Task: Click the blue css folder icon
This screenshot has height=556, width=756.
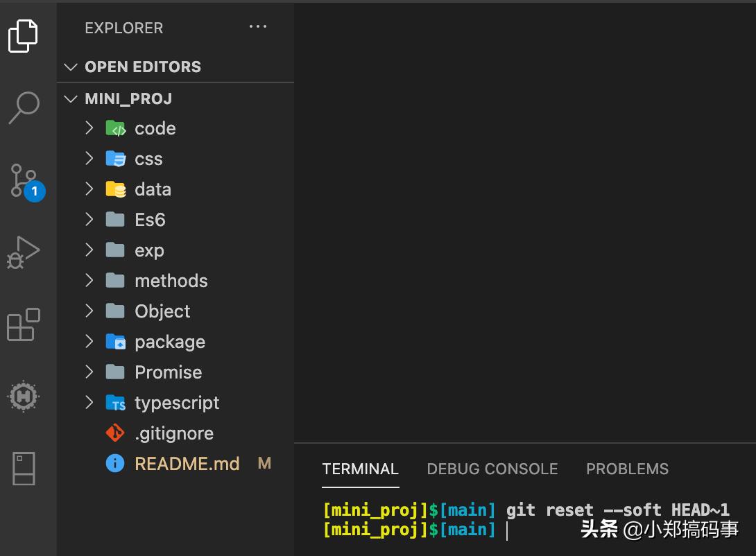Action: [116, 159]
